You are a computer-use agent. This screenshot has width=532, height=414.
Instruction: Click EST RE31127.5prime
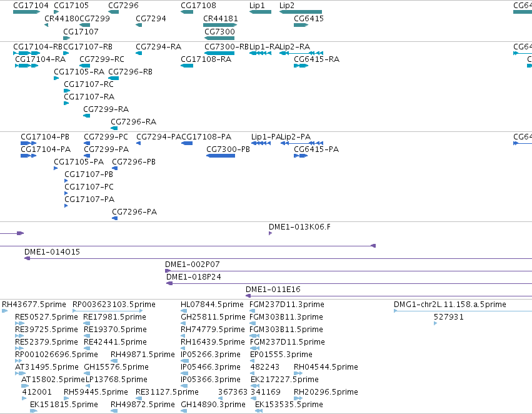click(x=138, y=398)
